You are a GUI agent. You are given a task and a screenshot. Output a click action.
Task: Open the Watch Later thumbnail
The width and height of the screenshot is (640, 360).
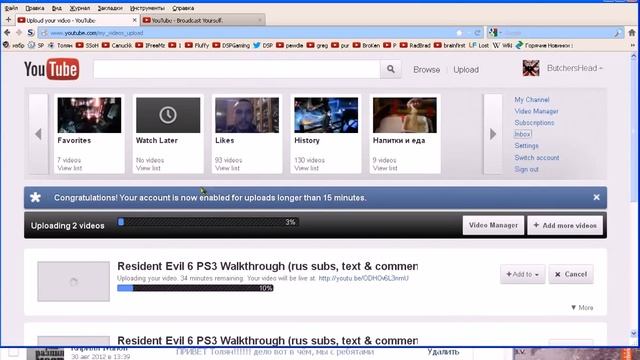tap(168, 115)
